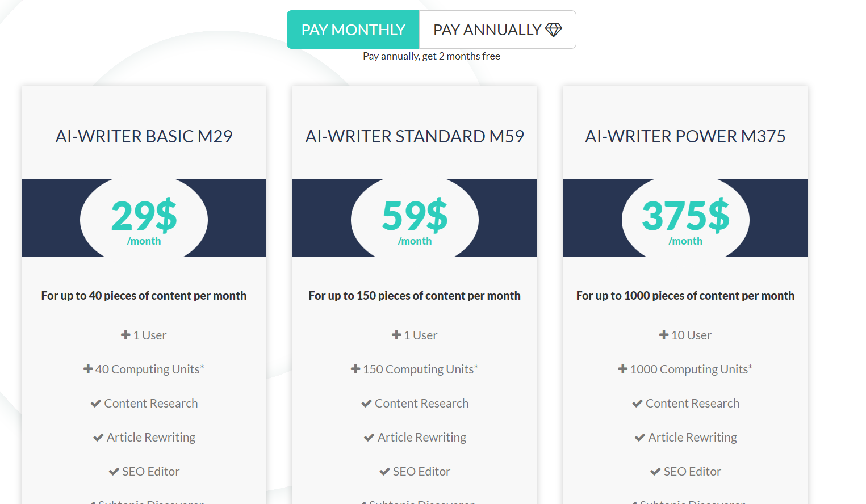
Task: Click the checkmark beside SEO Editor in Basic plan
Action: [x=114, y=472]
